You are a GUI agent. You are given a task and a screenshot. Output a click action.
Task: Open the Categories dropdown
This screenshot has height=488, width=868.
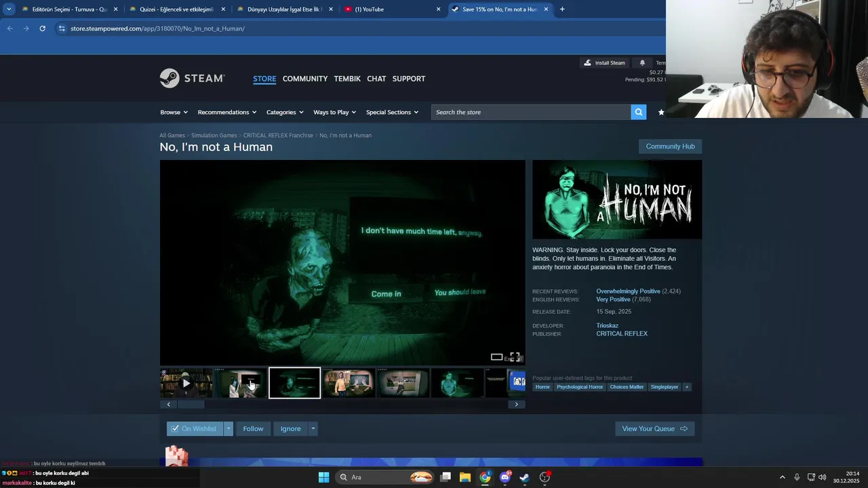click(x=285, y=113)
